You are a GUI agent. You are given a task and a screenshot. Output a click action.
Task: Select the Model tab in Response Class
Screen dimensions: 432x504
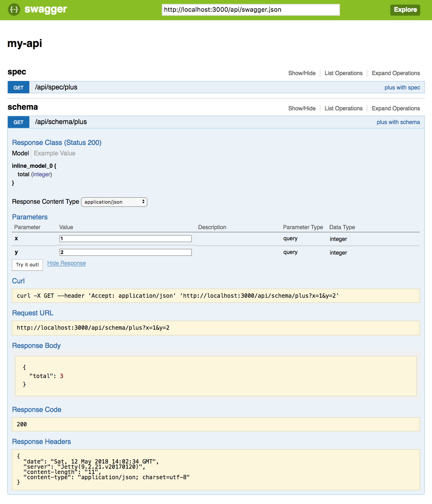20,153
